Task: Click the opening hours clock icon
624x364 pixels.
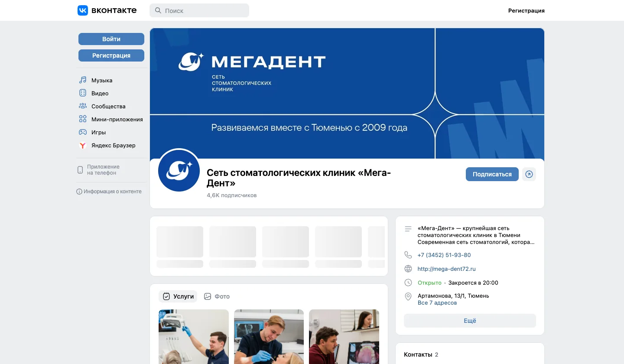Action: point(408,283)
